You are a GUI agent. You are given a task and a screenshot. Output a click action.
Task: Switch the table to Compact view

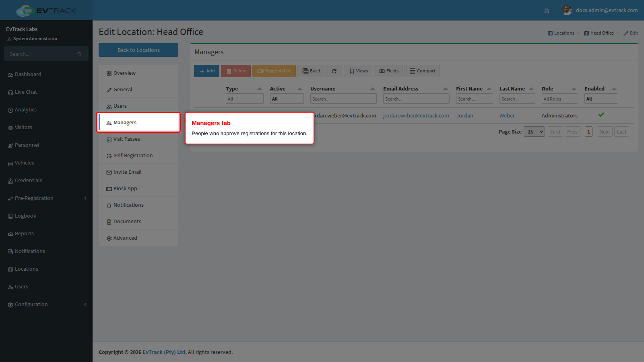click(x=422, y=71)
